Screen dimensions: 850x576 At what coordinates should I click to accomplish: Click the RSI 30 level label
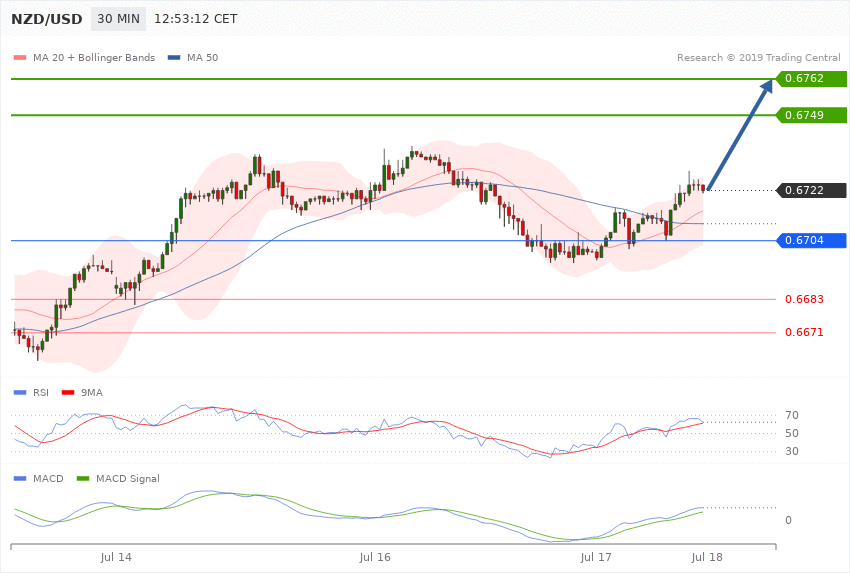tap(792, 451)
